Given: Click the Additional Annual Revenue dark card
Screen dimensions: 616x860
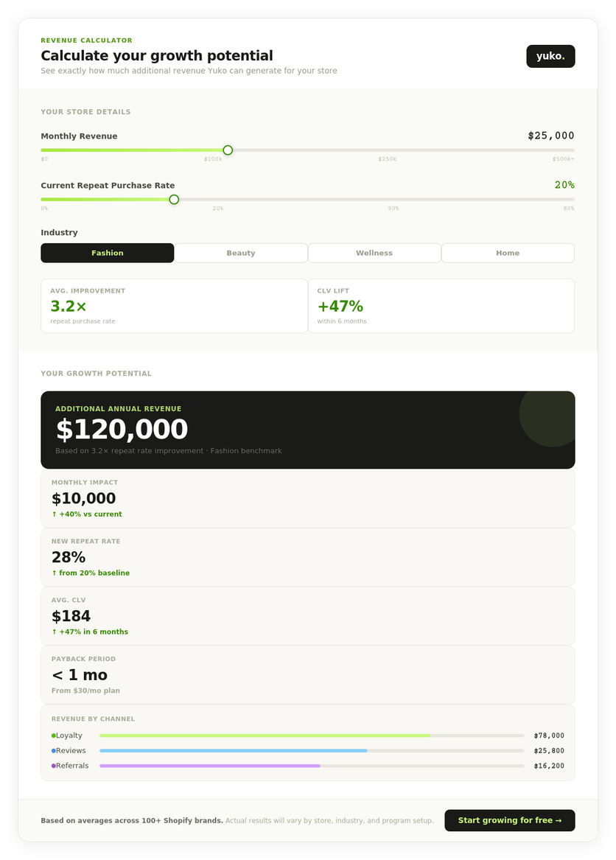Looking at the screenshot, I should (307, 430).
